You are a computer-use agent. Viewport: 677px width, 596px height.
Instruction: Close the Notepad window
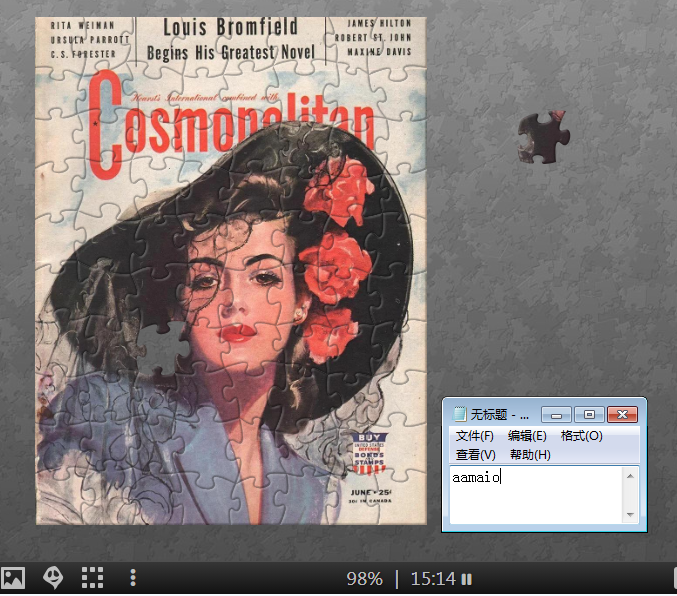click(x=623, y=415)
